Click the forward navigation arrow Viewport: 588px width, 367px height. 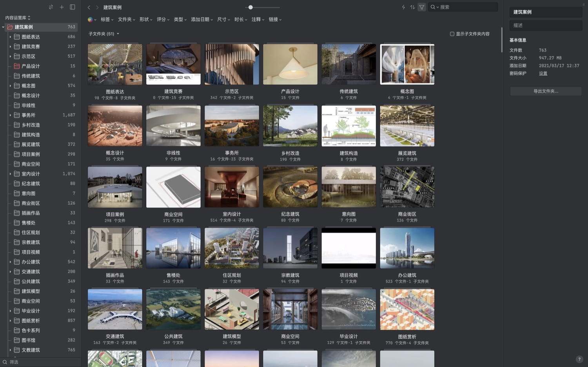point(97,7)
